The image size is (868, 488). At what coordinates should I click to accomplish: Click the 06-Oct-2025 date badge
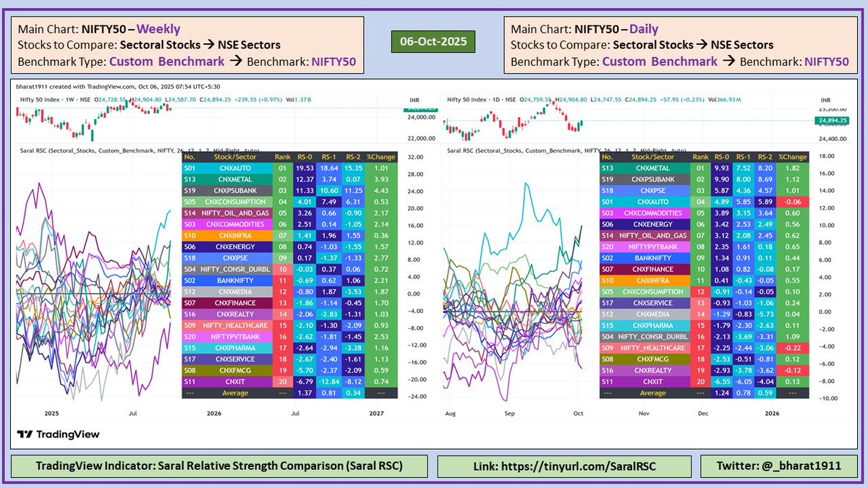[433, 42]
